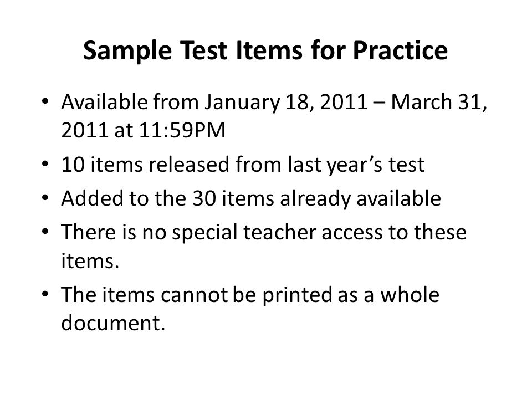Click the word 'document.' on last line
Screen dimensions: 532x399
click(113, 323)
